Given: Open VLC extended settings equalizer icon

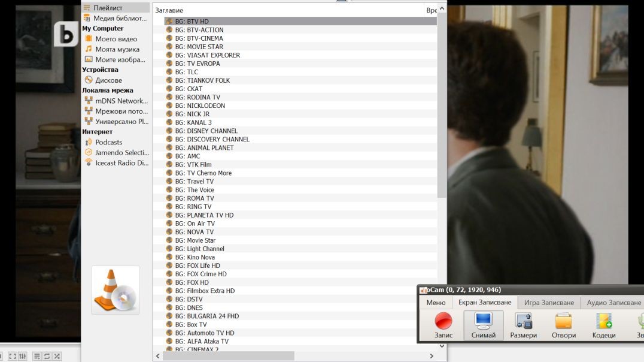Looking at the screenshot, I should tap(23, 356).
